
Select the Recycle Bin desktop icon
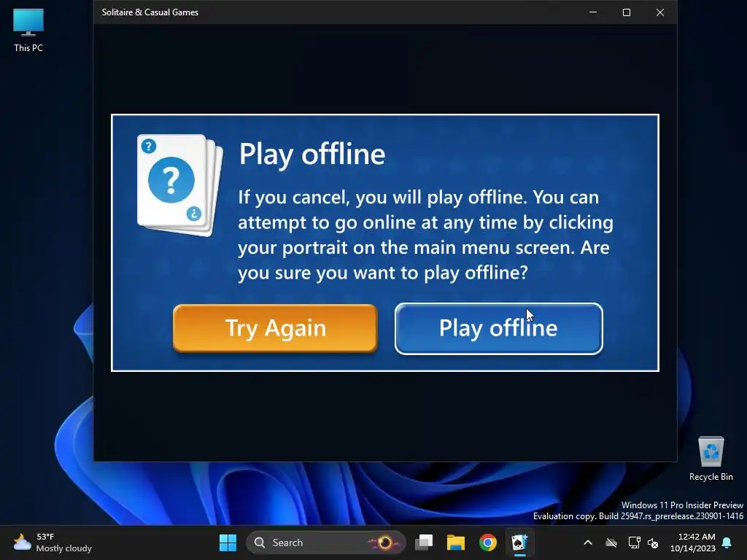tap(711, 459)
